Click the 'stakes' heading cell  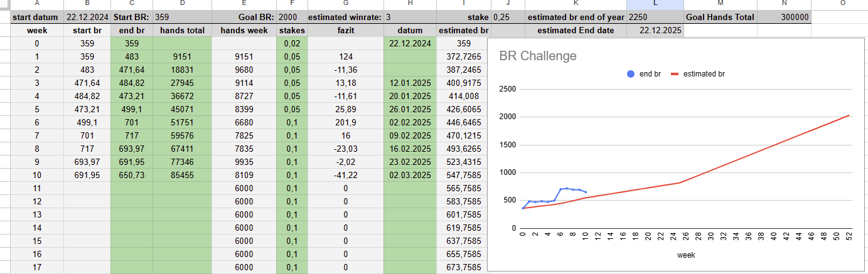pyautogui.click(x=292, y=30)
